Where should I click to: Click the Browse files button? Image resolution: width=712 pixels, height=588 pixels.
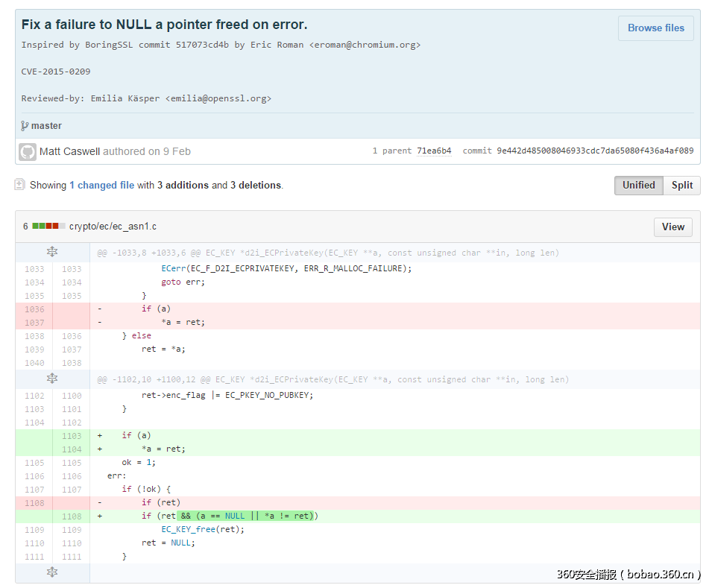tap(655, 28)
